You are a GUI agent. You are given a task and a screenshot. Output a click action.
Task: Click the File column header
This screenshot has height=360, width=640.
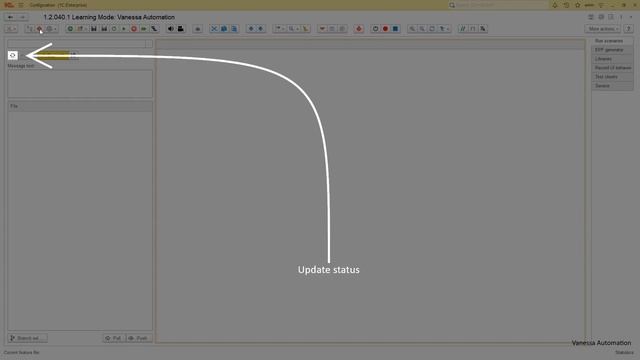(80, 106)
